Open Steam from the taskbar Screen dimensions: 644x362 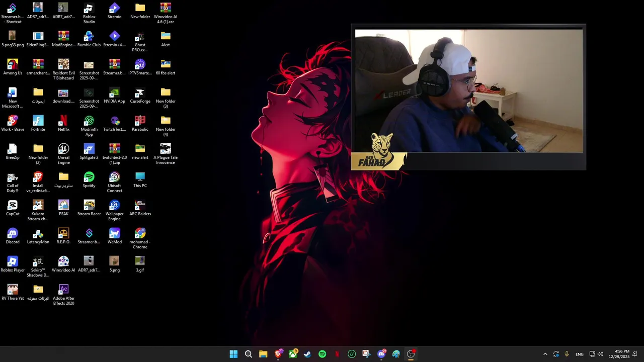click(307, 354)
